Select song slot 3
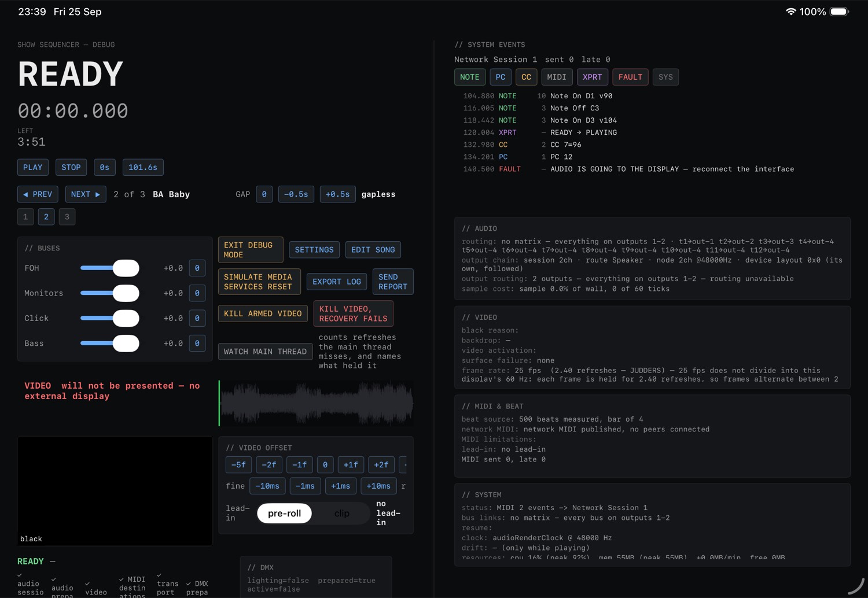Viewport: 868px width, 598px height. point(67,217)
